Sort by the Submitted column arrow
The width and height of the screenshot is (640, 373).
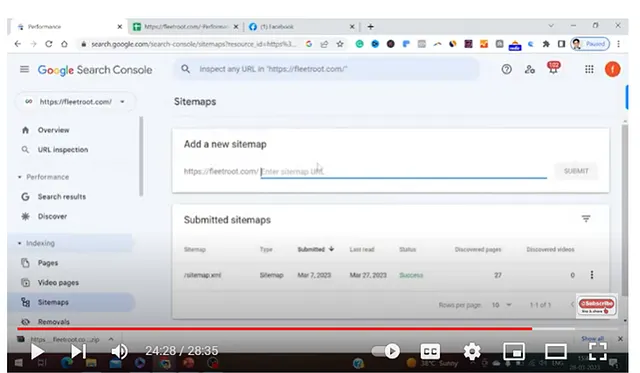point(331,249)
